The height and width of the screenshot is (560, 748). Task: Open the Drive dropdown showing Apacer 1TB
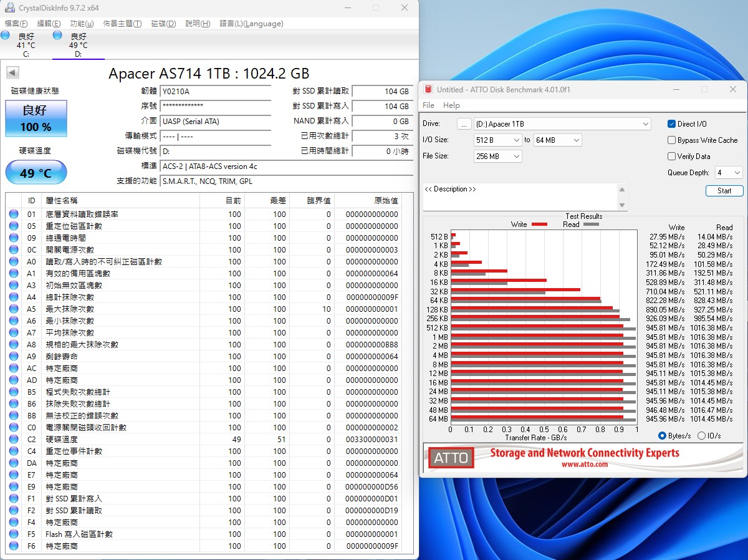562,124
